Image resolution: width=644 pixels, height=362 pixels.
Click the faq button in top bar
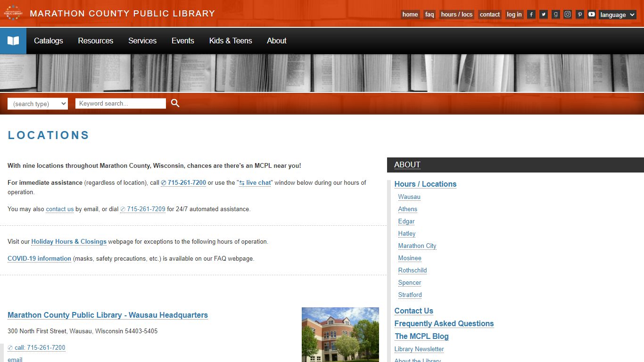[x=429, y=15]
